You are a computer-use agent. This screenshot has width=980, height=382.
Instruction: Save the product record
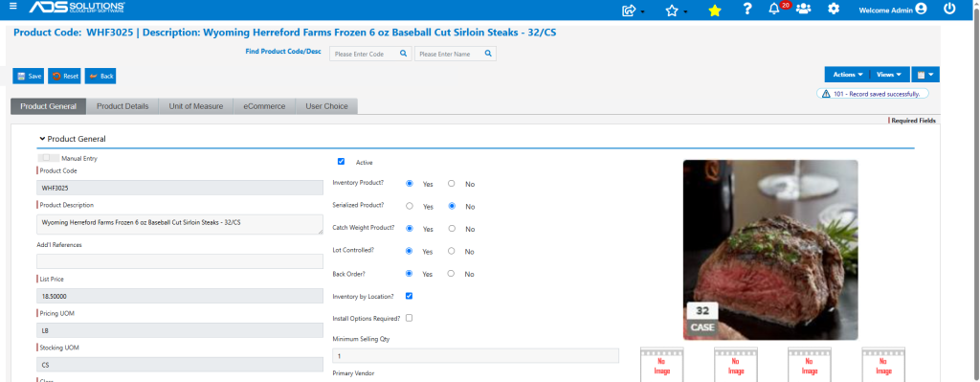(28, 77)
